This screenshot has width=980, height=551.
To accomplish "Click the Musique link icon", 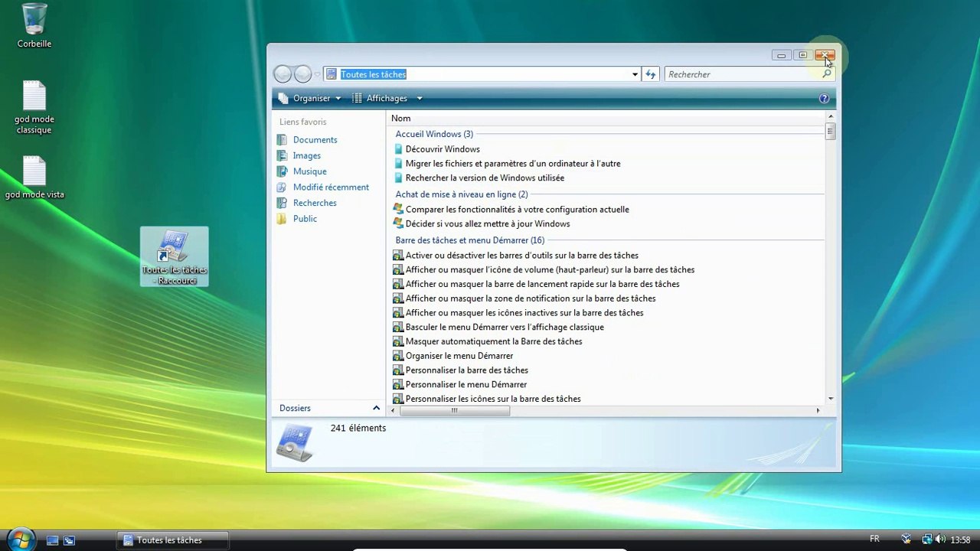I will click(282, 171).
